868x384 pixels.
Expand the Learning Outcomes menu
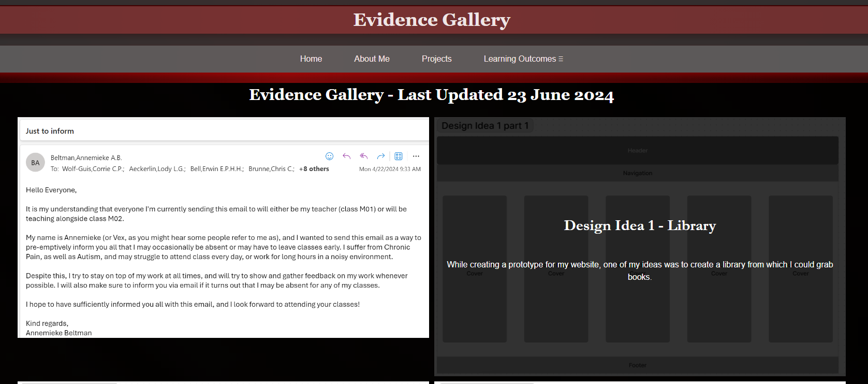point(523,59)
